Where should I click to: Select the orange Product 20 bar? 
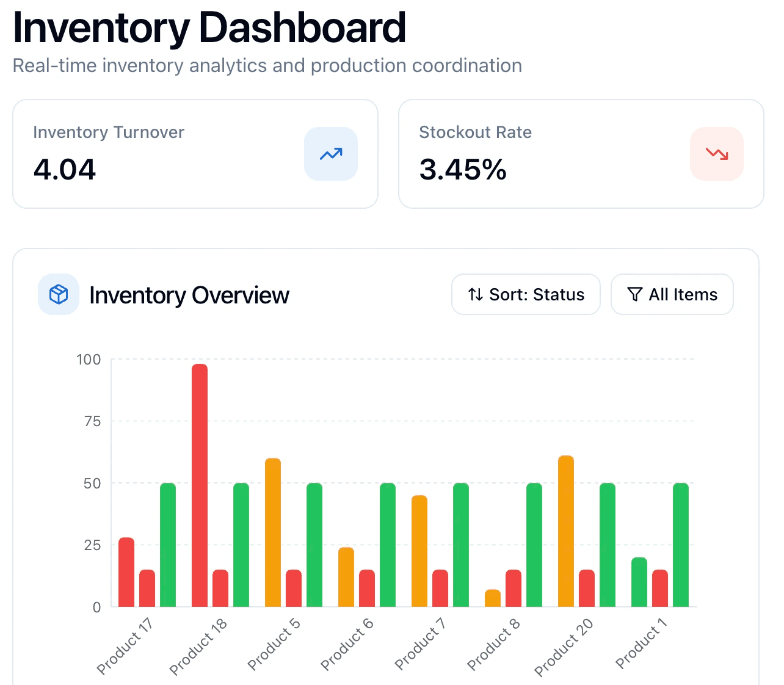[566, 531]
